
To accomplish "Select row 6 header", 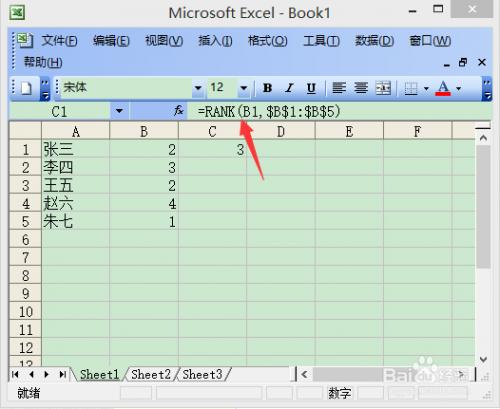I will pyautogui.click(x=25, y=239).
